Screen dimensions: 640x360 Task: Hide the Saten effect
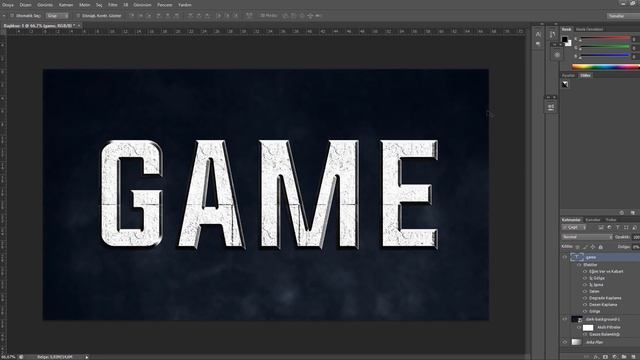585,291
